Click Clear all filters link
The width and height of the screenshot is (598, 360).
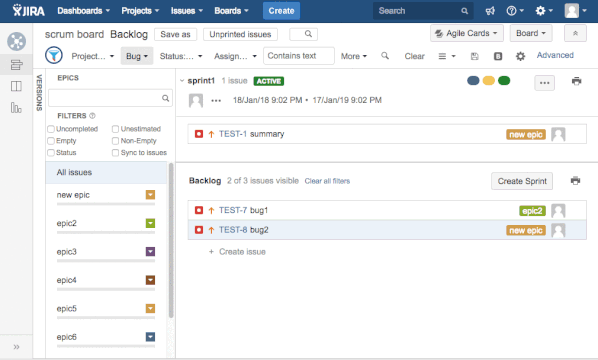(x=327, y=181)
